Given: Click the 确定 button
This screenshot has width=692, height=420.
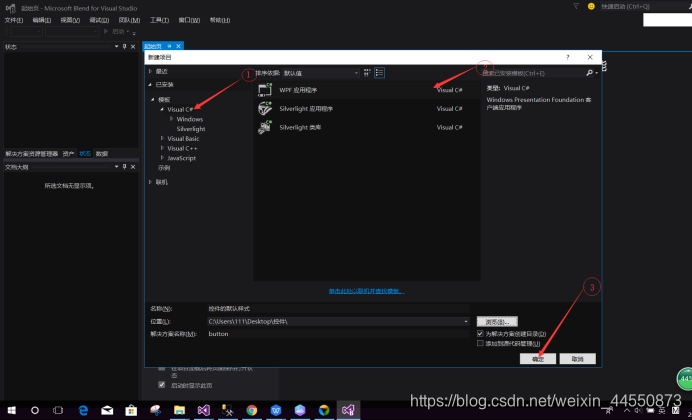Looking at the screenshot, I should pos(538,359).
